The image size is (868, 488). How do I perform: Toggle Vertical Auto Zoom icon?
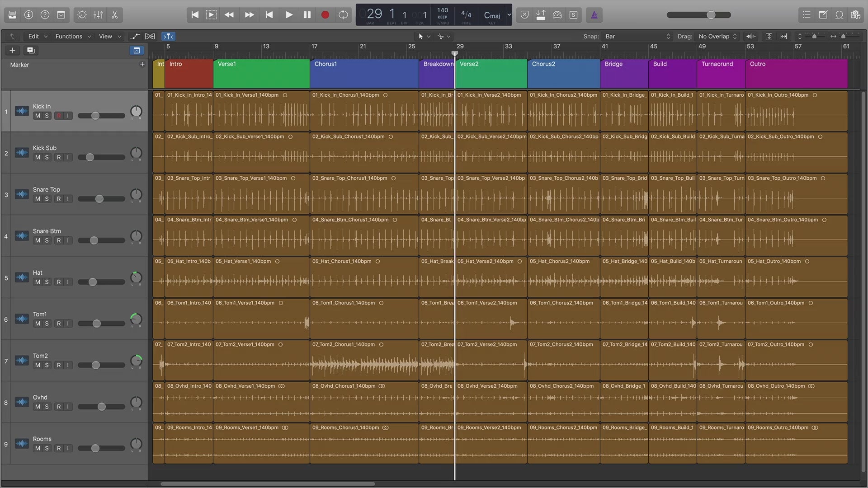(769, 36)
